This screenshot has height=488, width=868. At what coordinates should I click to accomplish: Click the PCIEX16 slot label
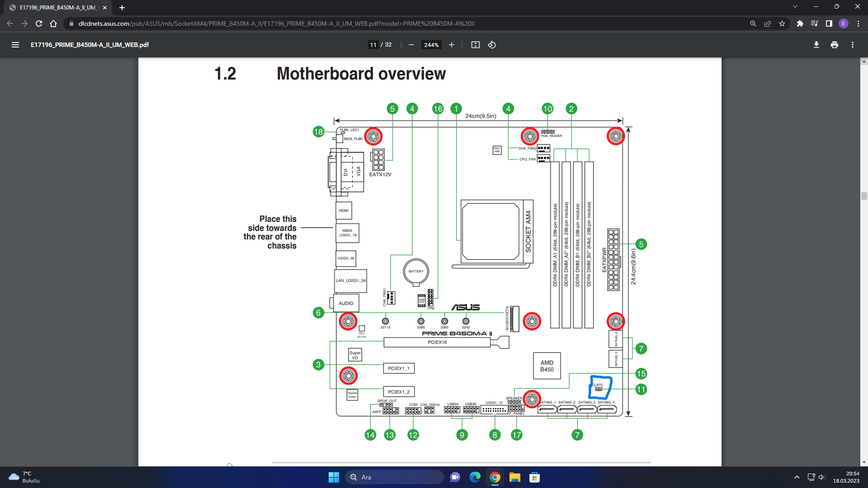[x=437, y=342]
